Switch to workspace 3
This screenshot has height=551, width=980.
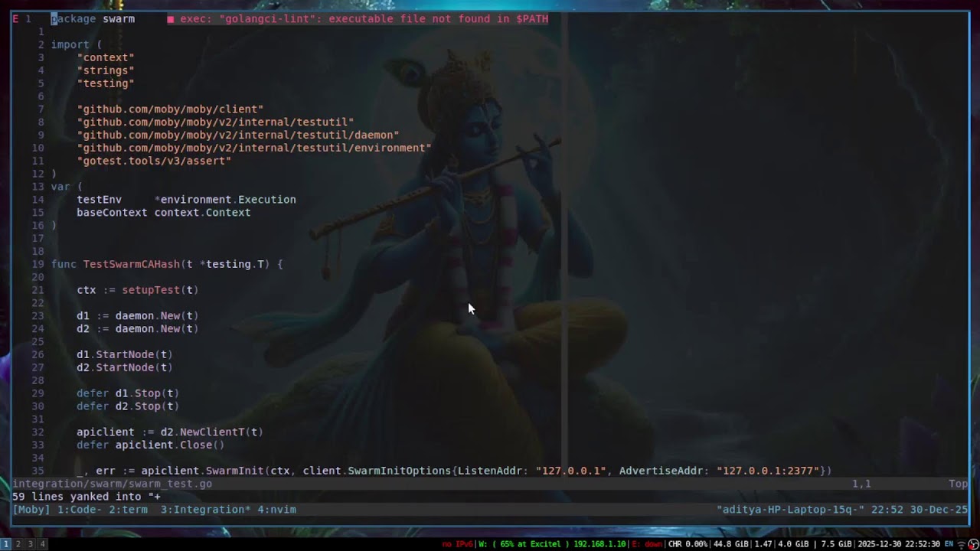click(30, 544)
